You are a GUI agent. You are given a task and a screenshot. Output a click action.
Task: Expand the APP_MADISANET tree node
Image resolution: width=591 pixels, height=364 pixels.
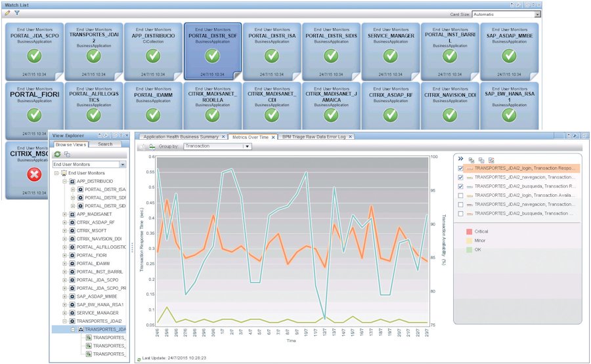tap(64, 214)
